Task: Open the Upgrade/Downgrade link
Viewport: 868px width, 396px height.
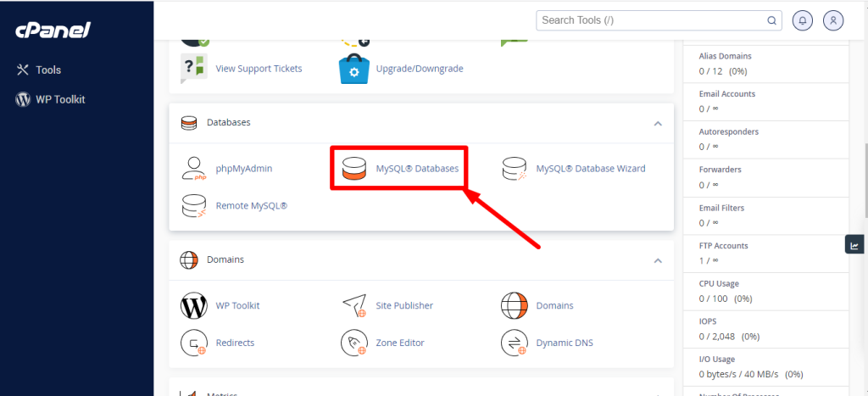Action: point(420,69)
